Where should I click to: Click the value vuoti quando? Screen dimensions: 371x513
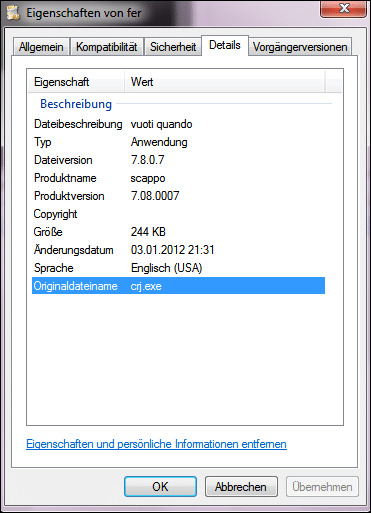[161, 124]
